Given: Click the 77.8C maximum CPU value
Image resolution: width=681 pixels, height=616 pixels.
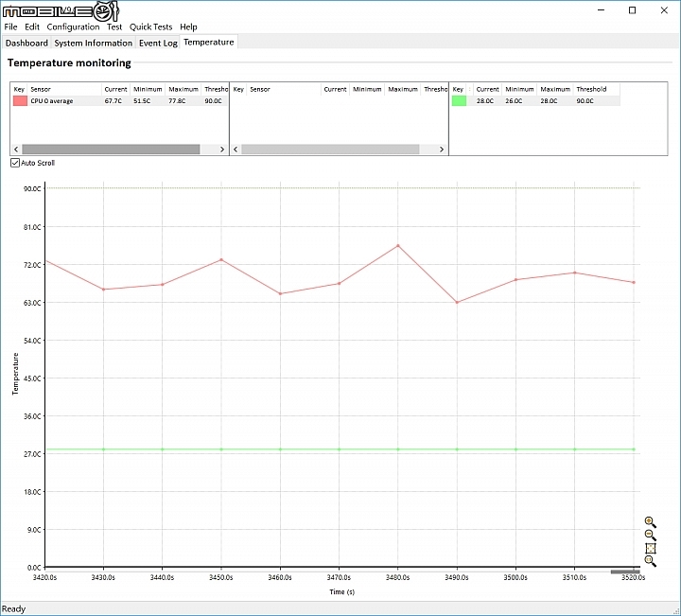Looking at the screenshot, I should [177, 101].
